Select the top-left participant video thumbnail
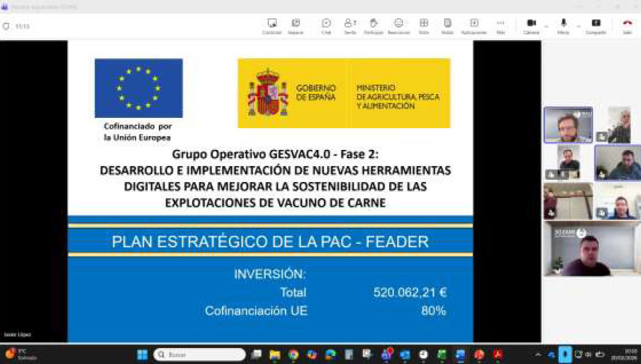 pos(568,125)
